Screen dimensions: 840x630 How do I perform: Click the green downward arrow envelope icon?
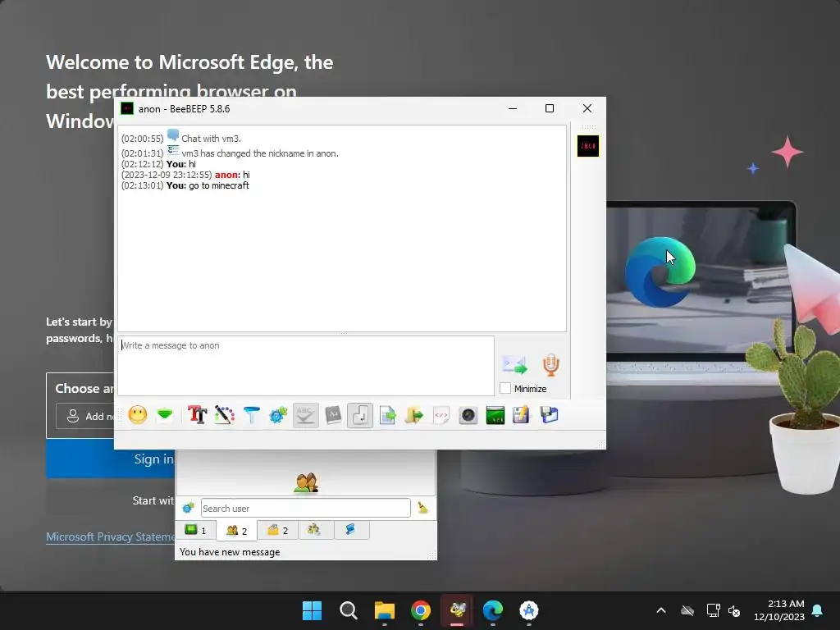(165, 415)
